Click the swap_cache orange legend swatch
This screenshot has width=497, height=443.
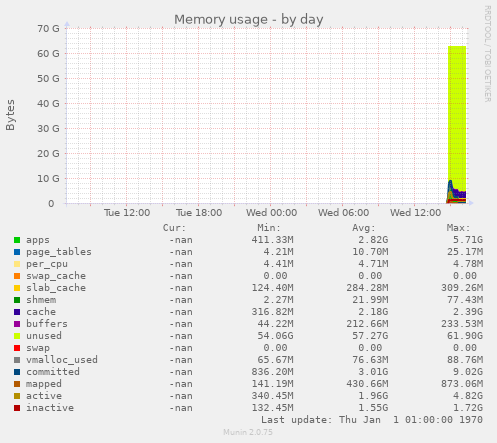pos(17,276)
